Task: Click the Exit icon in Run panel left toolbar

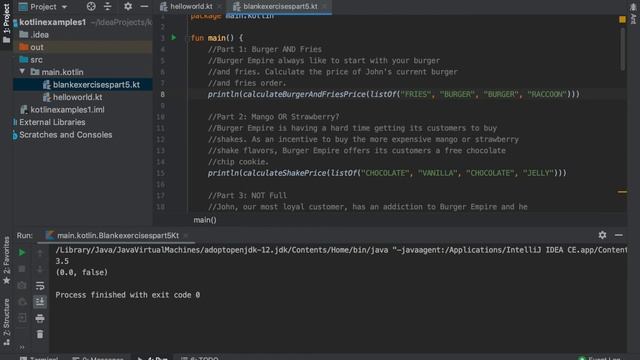Action: tap(22, 318)
